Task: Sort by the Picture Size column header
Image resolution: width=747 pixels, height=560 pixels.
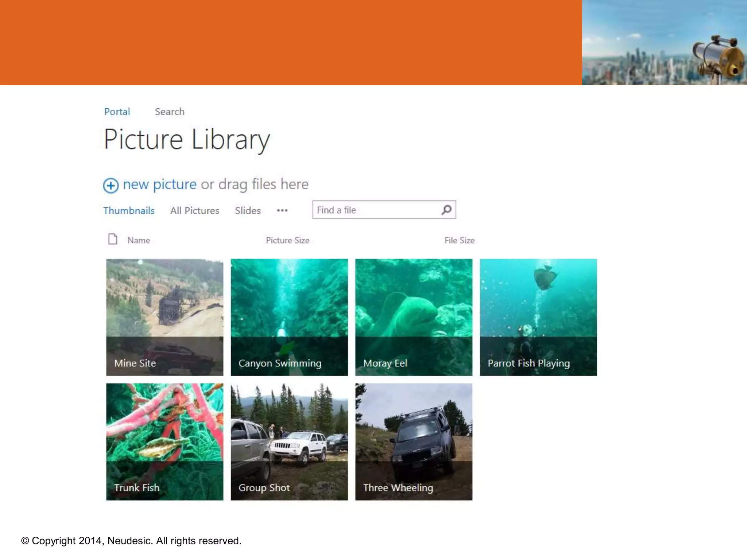Action: coord(287,240)
